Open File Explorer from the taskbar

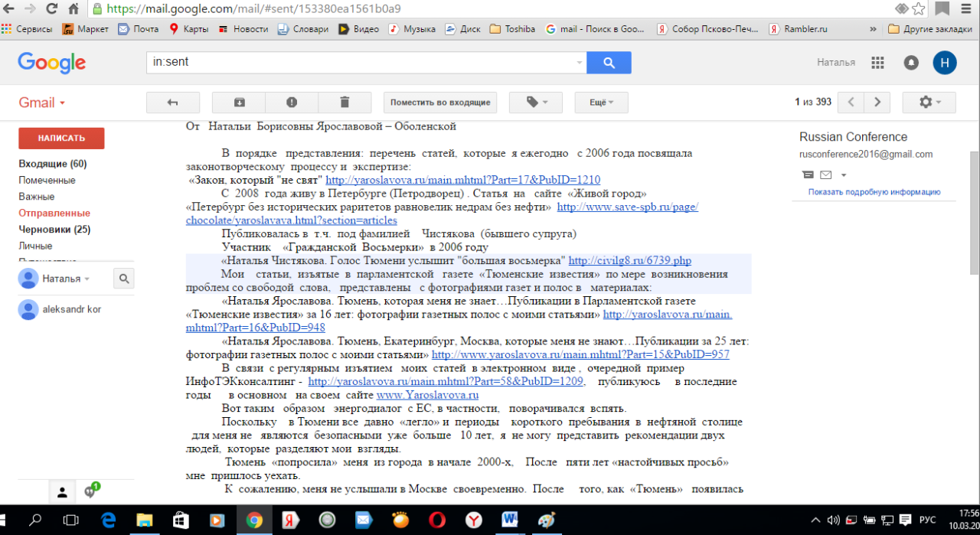pos(144,520)
